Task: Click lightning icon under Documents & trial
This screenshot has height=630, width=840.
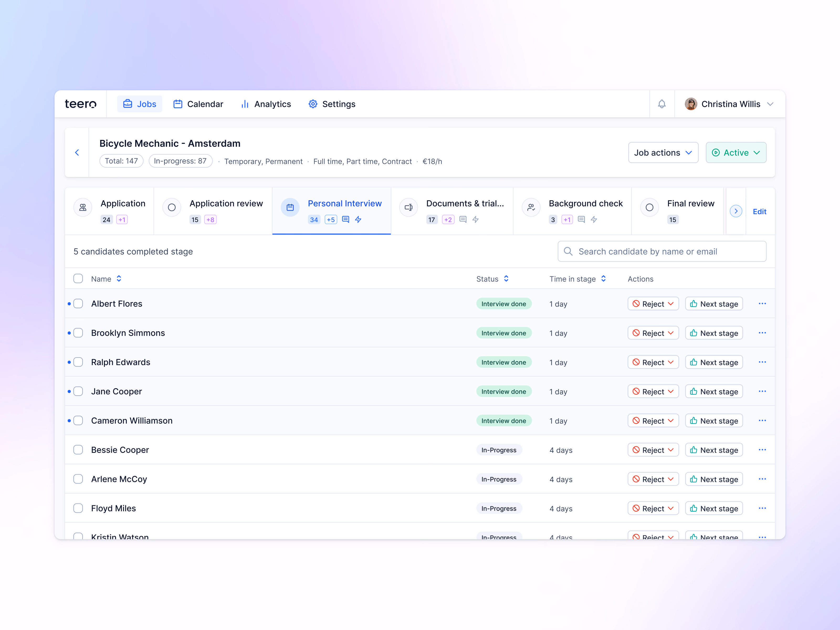Action: (x=475, y=219)
